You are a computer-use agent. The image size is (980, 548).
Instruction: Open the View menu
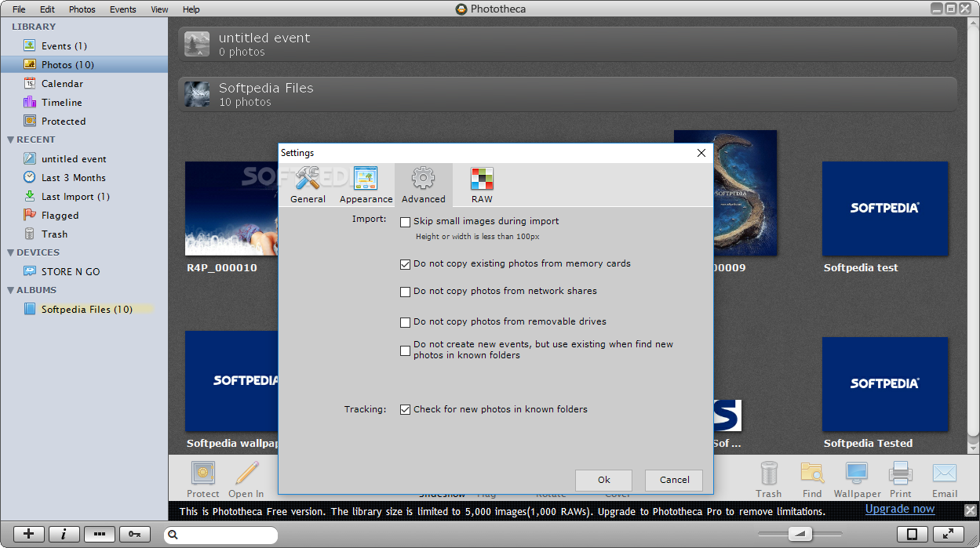[x=159, y=9]
